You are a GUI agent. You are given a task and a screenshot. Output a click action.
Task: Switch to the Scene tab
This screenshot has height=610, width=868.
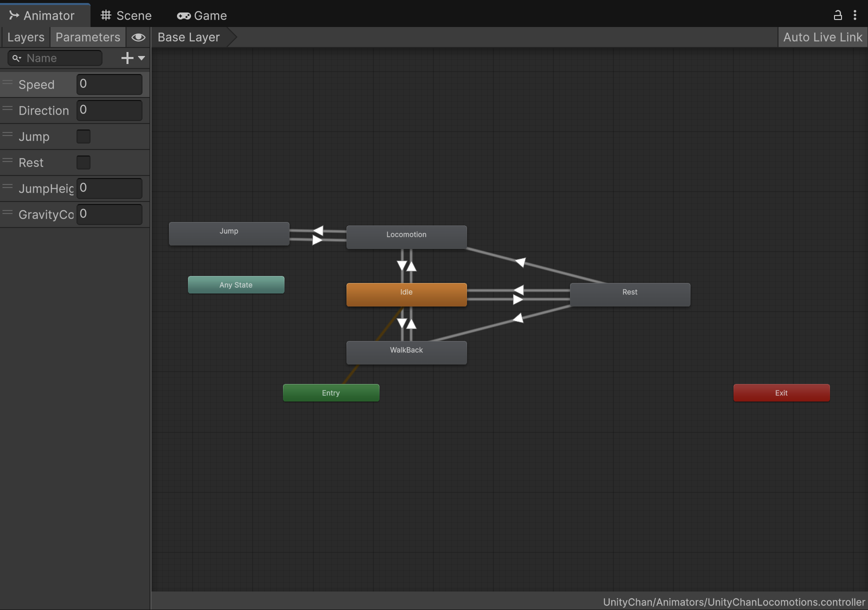(x=126, y=15)
